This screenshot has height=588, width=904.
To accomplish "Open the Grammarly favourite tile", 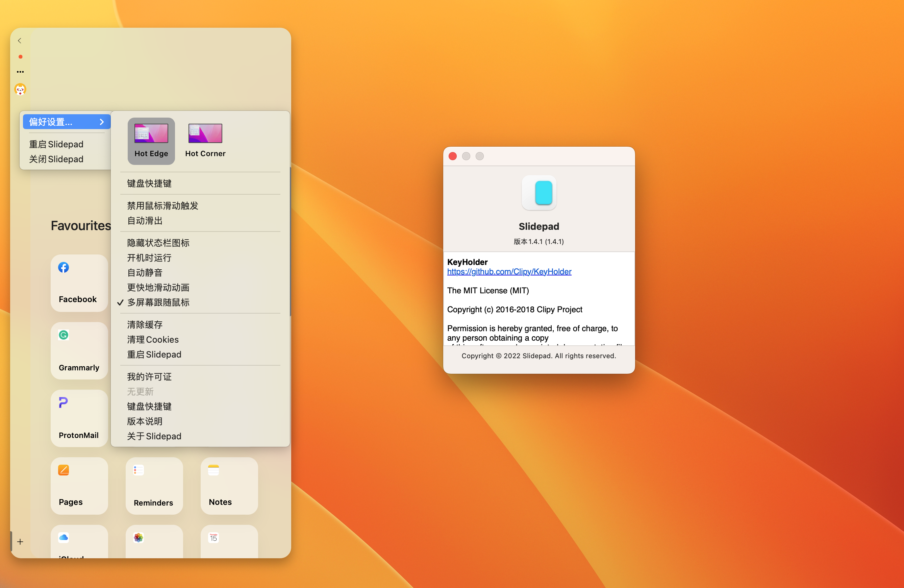I will pyautogui.click(x=79, y=350).
